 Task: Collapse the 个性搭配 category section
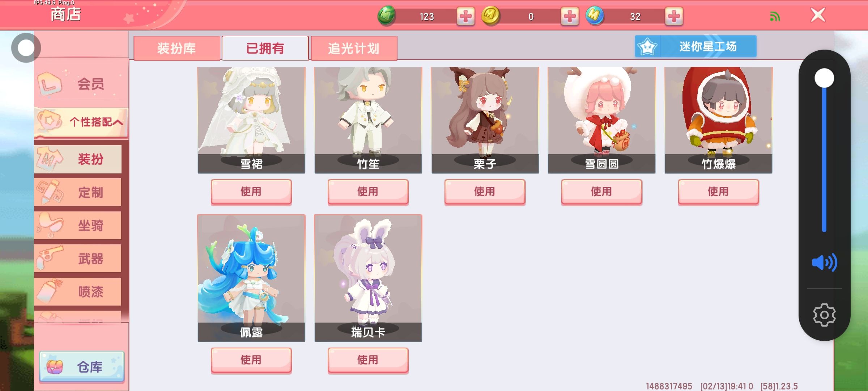point(82,122)
